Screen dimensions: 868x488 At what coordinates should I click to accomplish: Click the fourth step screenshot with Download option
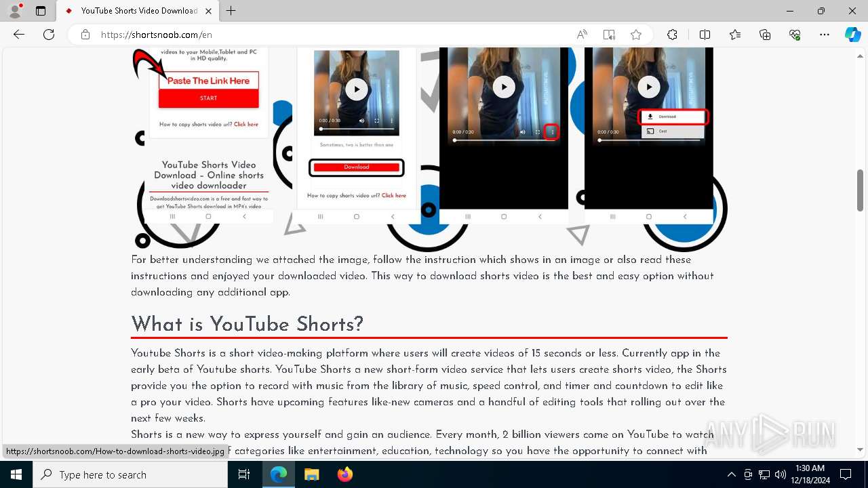click(649, 136)
